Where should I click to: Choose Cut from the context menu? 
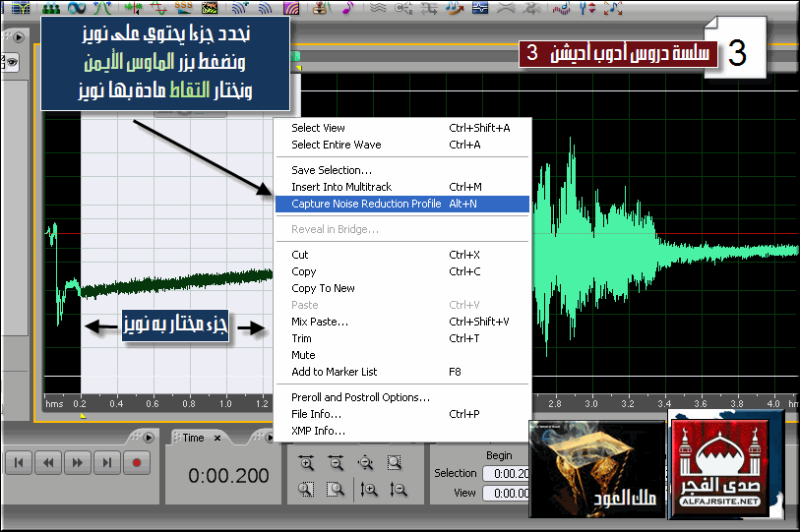[402, 255]
